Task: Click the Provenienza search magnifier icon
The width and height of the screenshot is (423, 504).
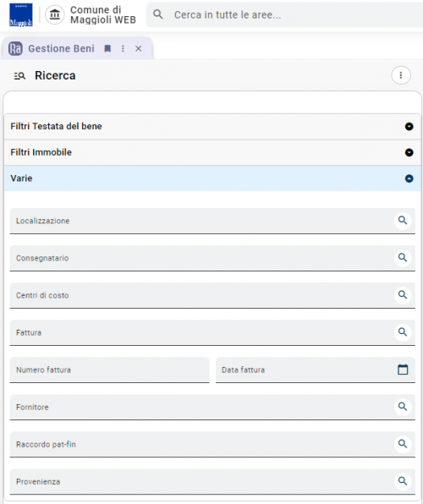Action: [x=403, y=481]
